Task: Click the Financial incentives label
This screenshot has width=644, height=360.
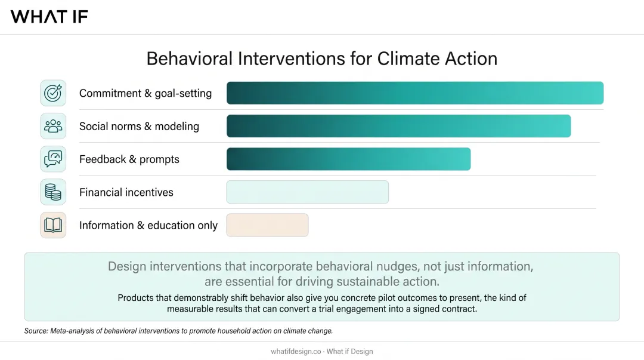Action: pos(126,192)
